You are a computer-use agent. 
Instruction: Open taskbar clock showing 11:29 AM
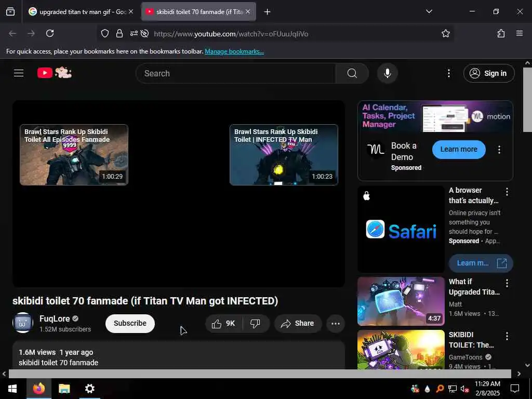(x=487, y=389)
